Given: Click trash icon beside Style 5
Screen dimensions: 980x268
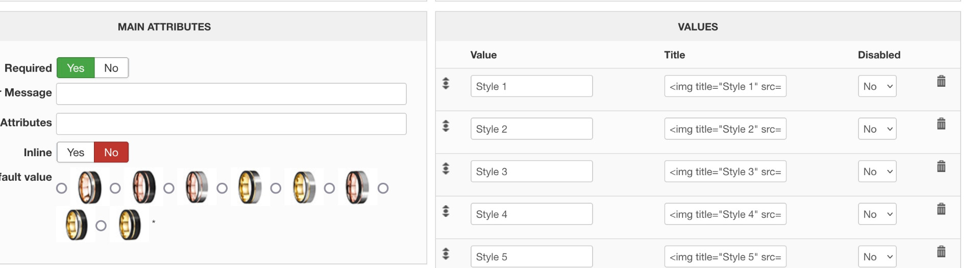Looking at the screenshot, I should coord(941,252).
